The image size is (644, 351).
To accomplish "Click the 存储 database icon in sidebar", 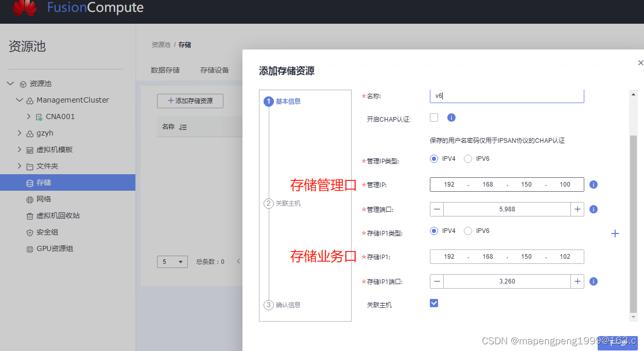I will coord(30,182).
